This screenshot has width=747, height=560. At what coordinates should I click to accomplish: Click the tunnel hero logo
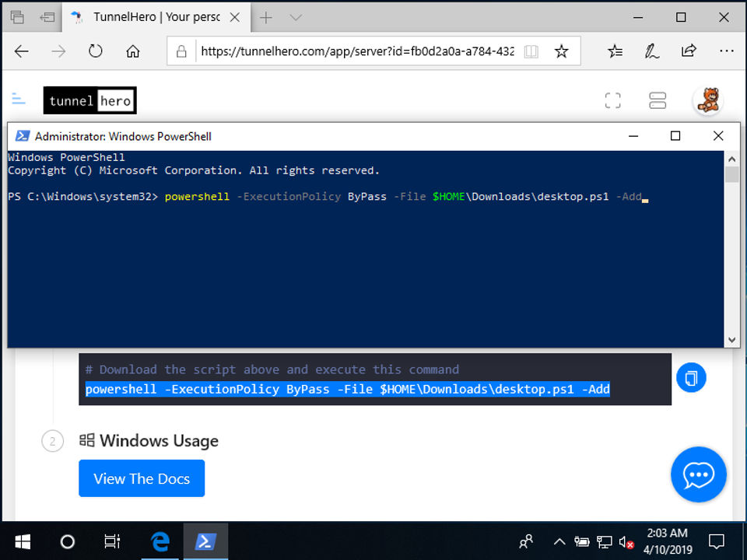(x=90, y=100)
